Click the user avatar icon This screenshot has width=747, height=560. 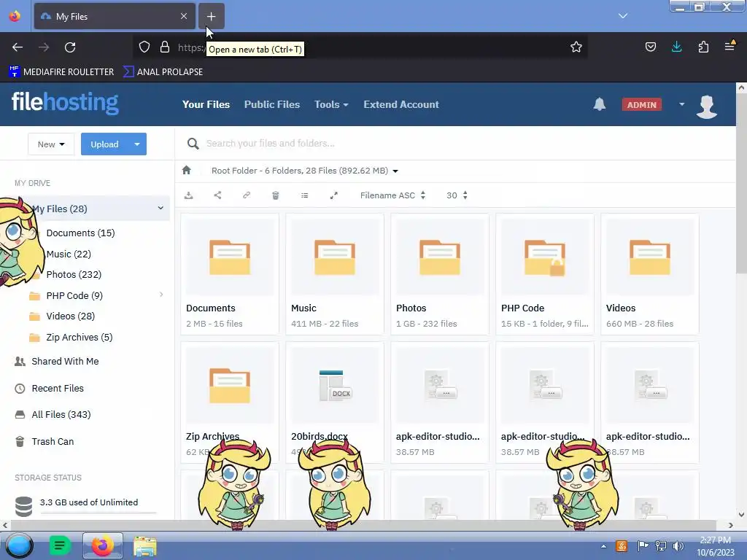pyautogui.click(x=706, y=106)
